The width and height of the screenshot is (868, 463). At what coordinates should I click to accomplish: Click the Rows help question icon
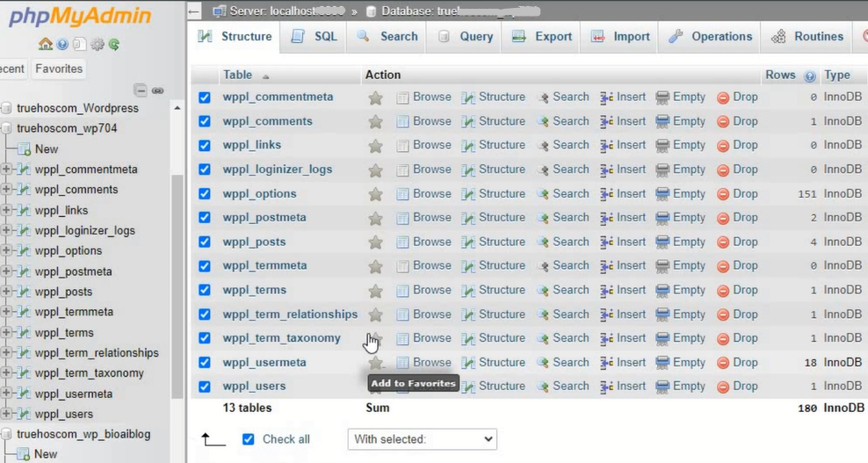click(810, 76)
